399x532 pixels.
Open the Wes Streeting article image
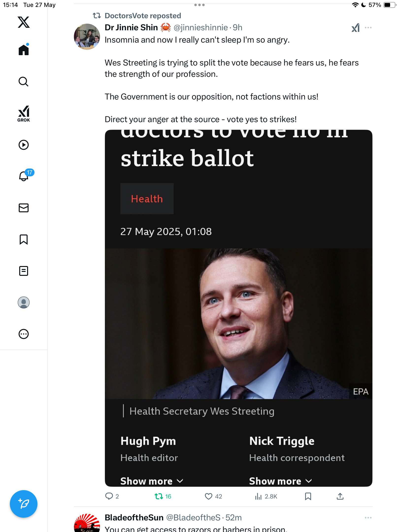point(238,323)
